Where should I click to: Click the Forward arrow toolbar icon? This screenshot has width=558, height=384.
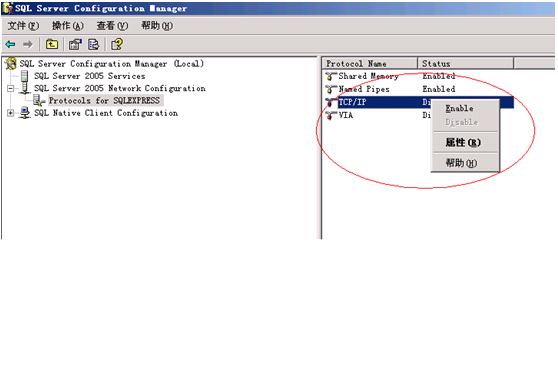(27, 44)
